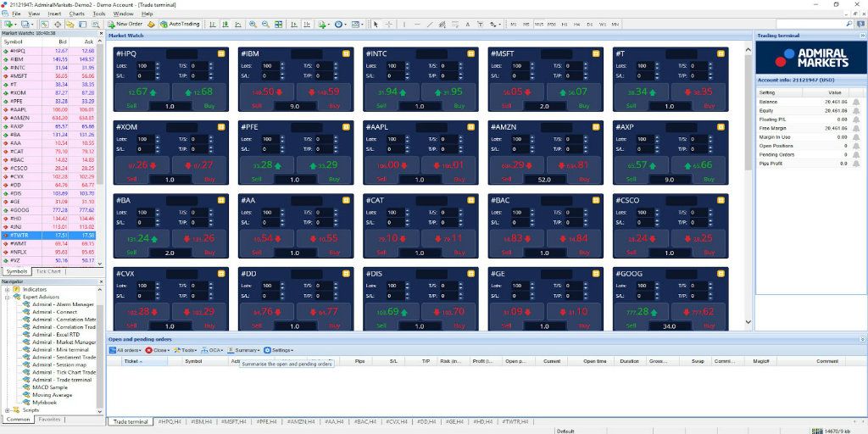
Task: Select the H4 timeframe button
Action: pyautogui.click(x=576, y=25)
